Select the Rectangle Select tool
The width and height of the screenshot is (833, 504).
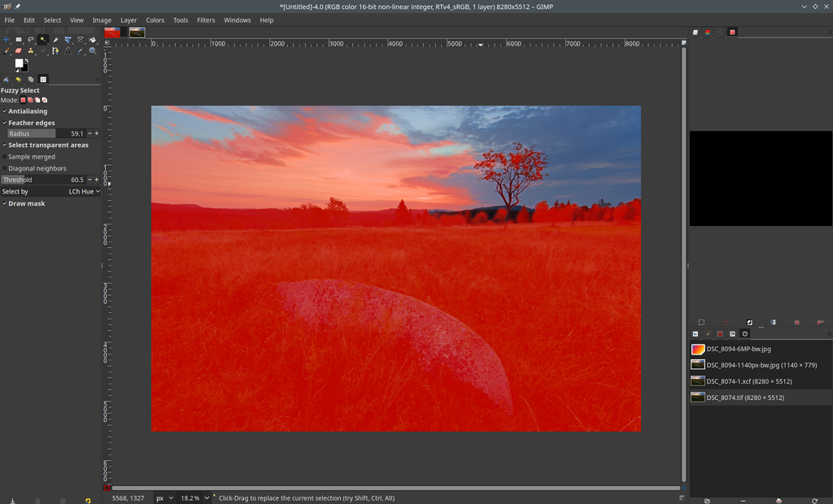(x=19, y=40)
